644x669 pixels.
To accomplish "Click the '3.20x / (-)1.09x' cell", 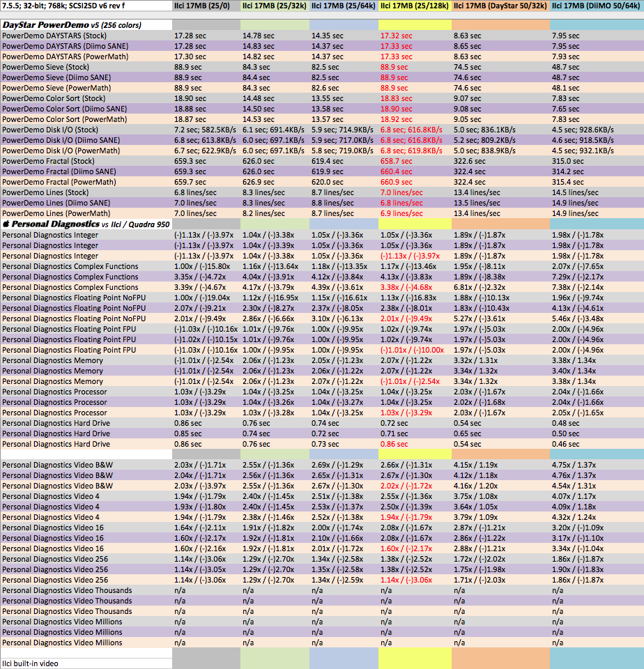I will pos(578,528).
